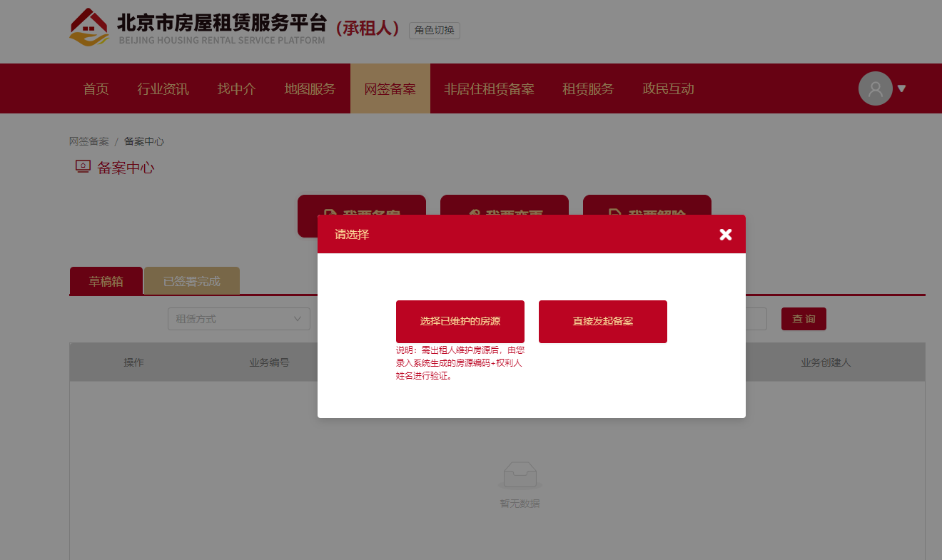Close the 请选择 dialog with the X
The width and height of the screenshot is (942, 560).
725,235
